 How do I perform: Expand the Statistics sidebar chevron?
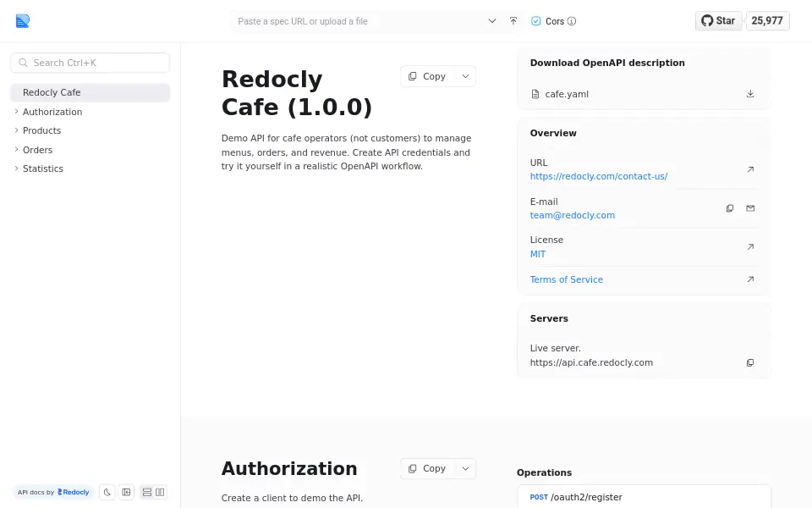click(16, 168)
